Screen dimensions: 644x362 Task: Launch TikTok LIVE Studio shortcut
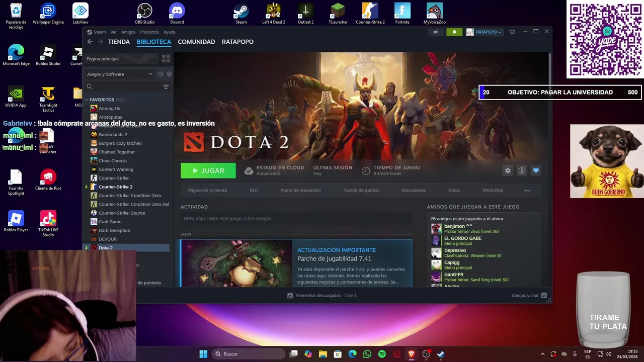[x=48, y=224]
